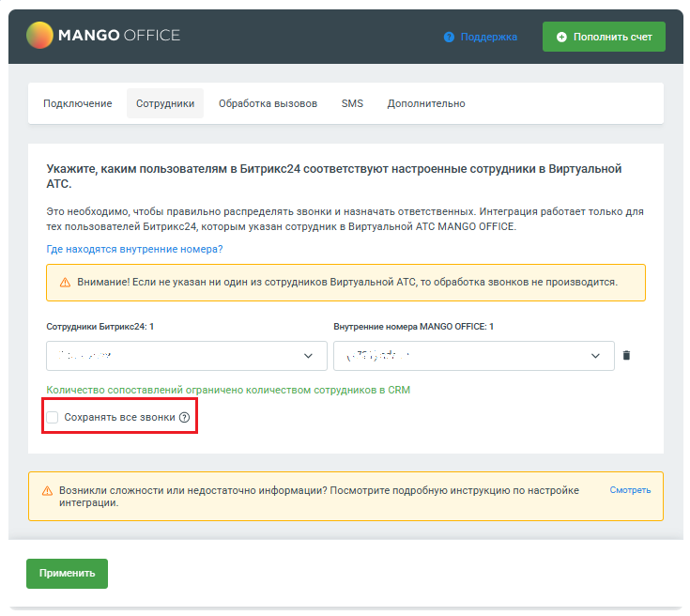
Task: Click the plus icon on Пополнить счет
Action: tap(561, 37)
